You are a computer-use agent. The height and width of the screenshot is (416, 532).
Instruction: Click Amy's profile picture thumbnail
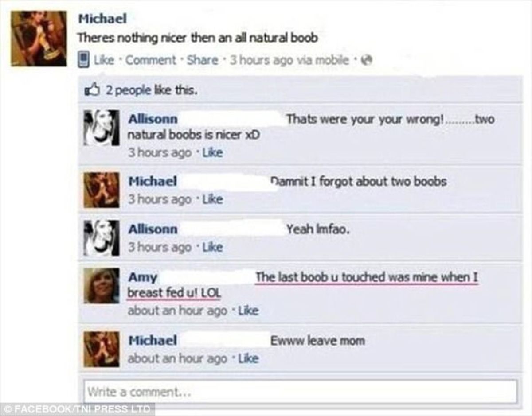(x=102, y=286)
